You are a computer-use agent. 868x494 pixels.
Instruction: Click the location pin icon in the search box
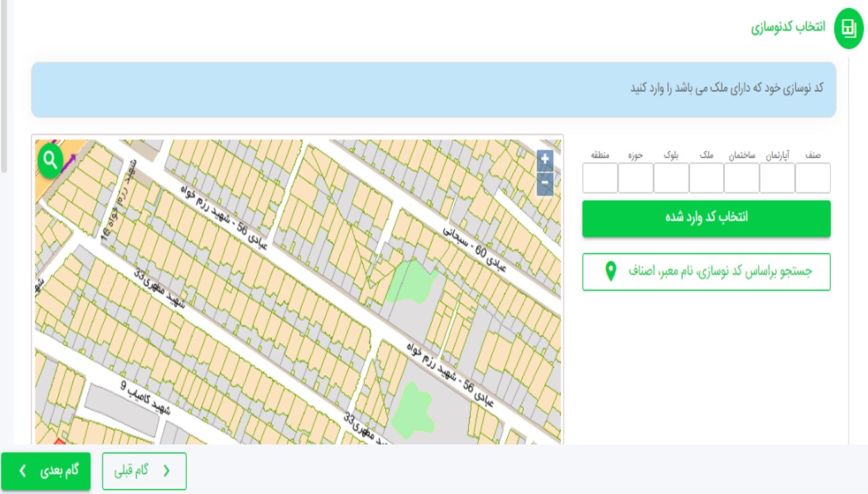[611, 272]
